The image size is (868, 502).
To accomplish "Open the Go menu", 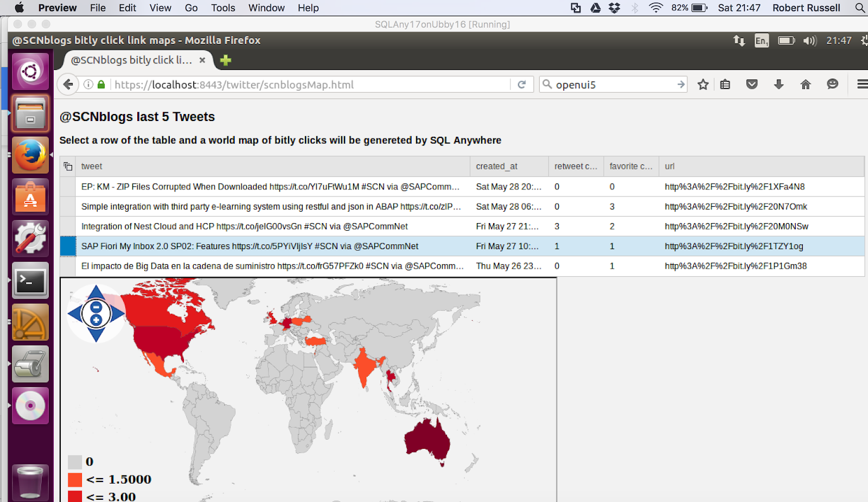I will (x=191, y=8).
